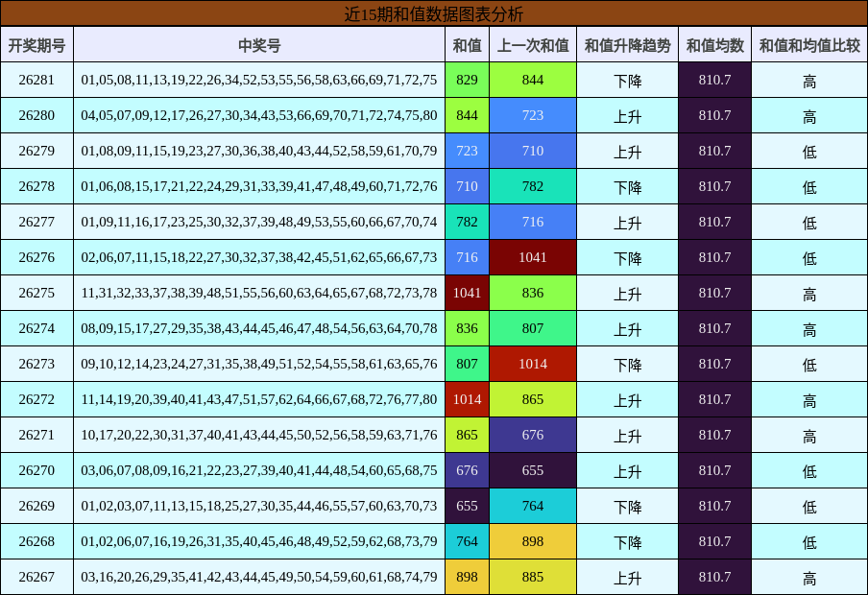Screen dimensions: 868x595
Task: Select 低 comparison in row 26279
Action: coord(809,152)
